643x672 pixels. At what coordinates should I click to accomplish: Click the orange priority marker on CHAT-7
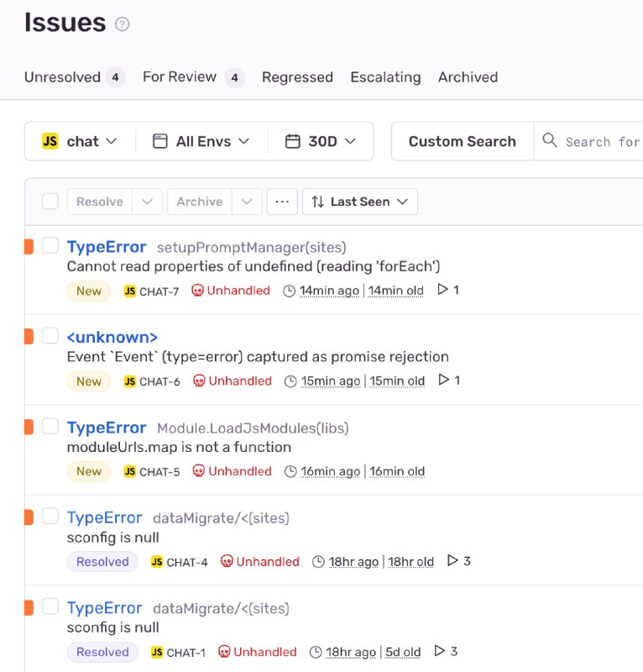[x=29, y=246]
